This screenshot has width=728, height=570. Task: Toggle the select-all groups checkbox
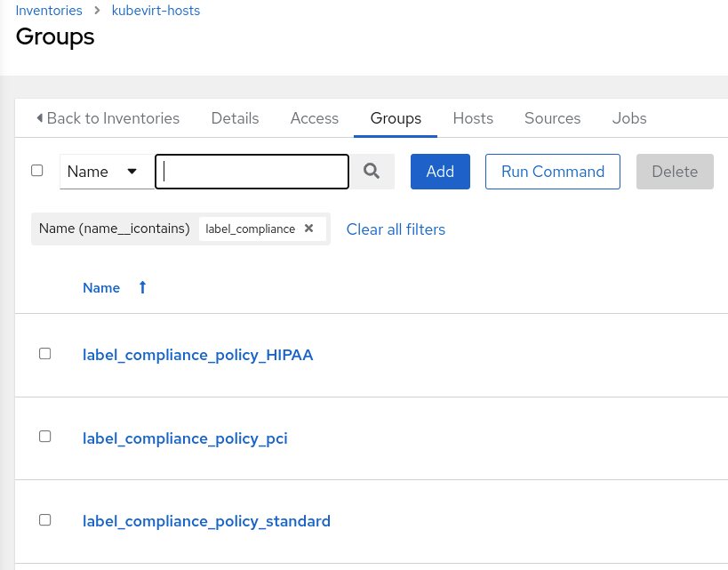coord(37,171)
